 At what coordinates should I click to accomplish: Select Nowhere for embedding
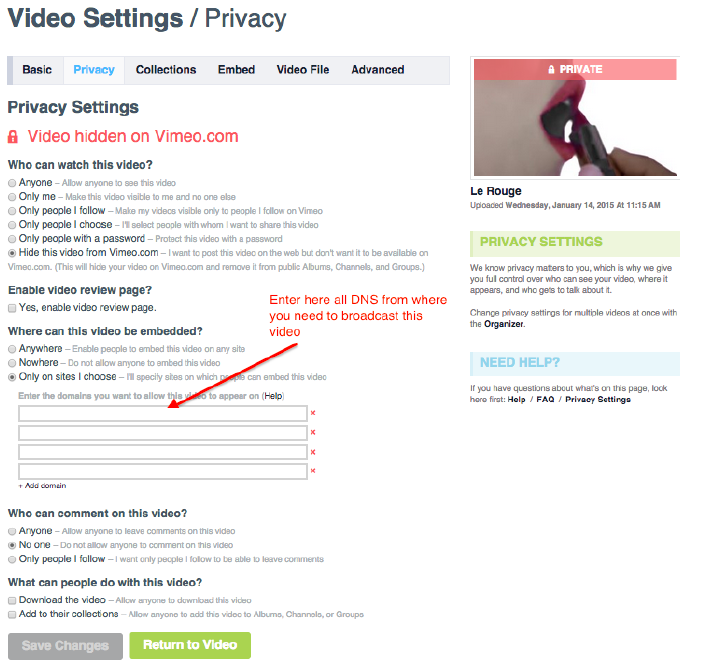click(x=12, y=363)
